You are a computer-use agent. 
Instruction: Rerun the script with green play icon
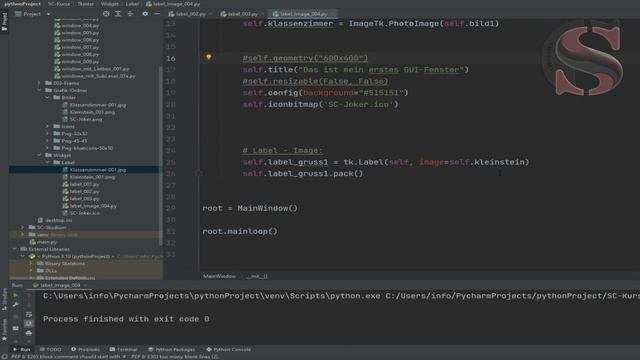pos(16,296)
